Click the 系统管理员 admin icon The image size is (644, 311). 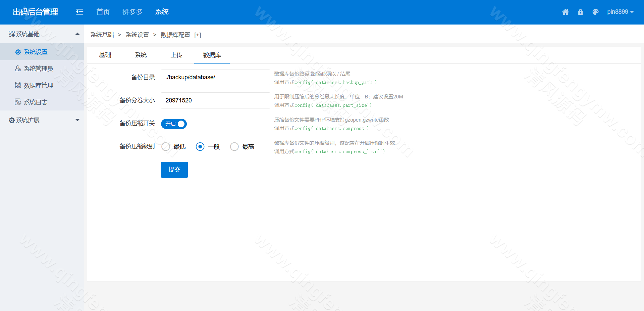pyautogui.click(x=17, y=69)
